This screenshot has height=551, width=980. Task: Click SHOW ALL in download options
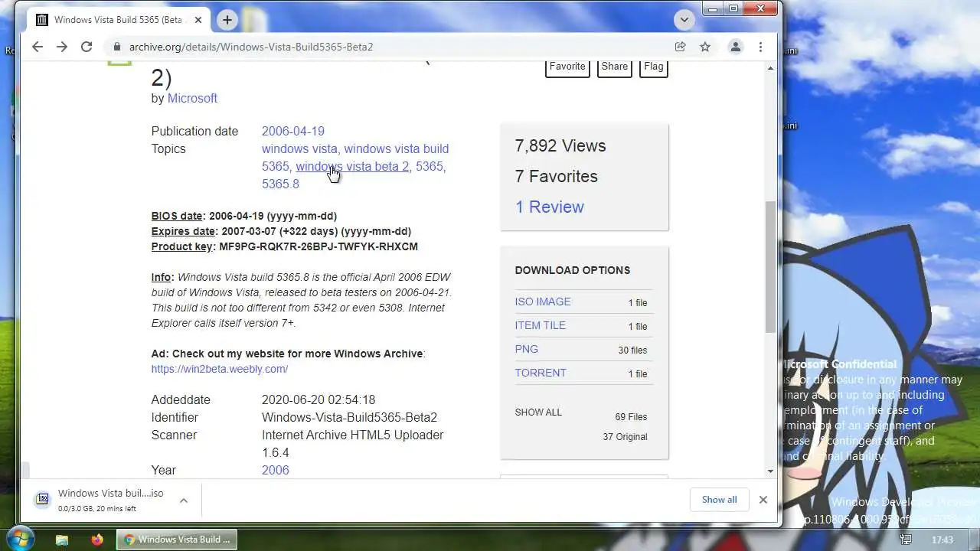[x=538, y=412]
